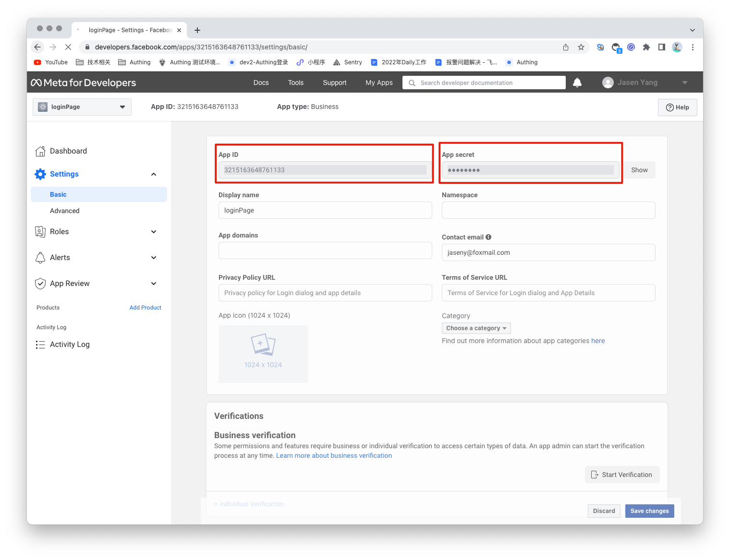Open the Dashboard home icon
730x560 pixels.
click(40, 151)
